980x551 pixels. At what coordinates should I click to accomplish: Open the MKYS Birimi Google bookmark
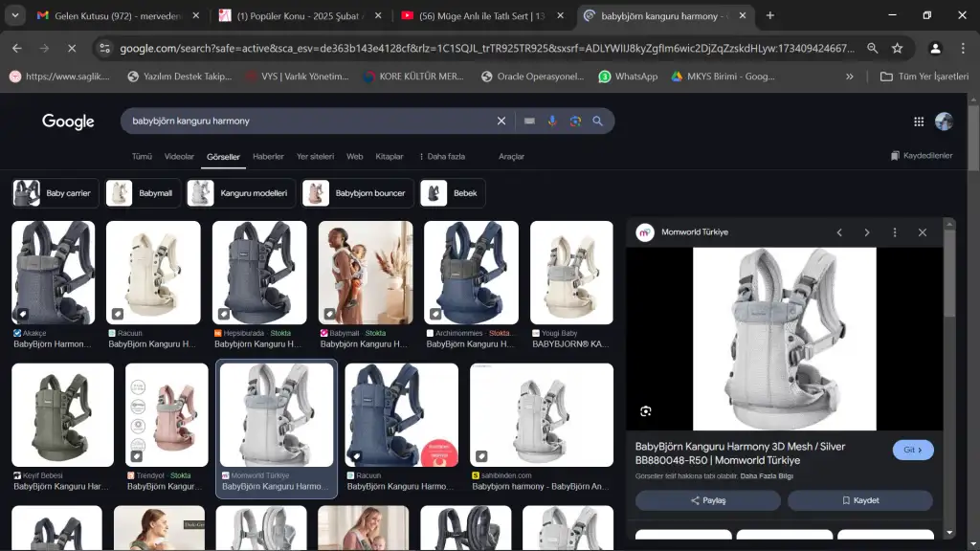pos(724,77)
